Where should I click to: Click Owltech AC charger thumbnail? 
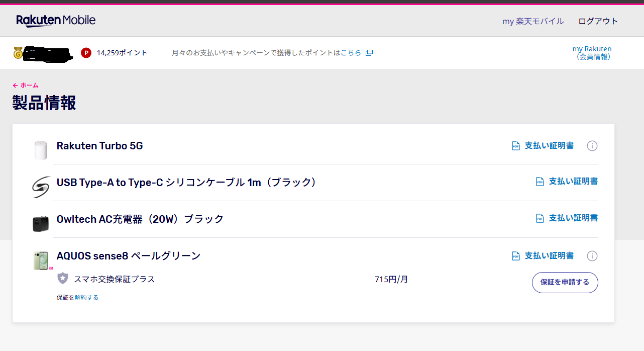41,224
